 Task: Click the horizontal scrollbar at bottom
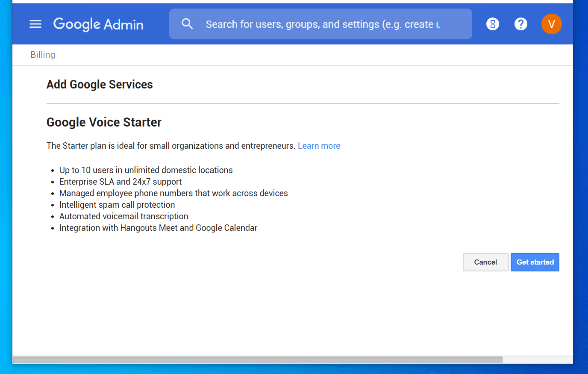click(256, 359)
